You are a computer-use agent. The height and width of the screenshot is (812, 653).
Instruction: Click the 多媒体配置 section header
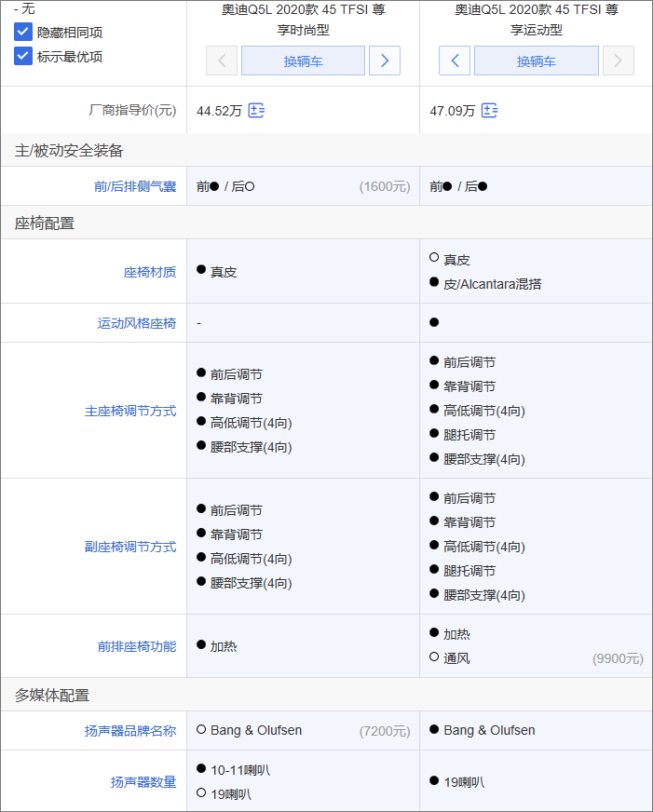[52, 695]
